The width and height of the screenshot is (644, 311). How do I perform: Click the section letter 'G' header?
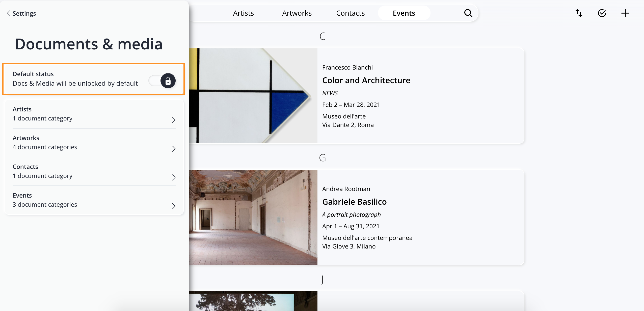323,158
